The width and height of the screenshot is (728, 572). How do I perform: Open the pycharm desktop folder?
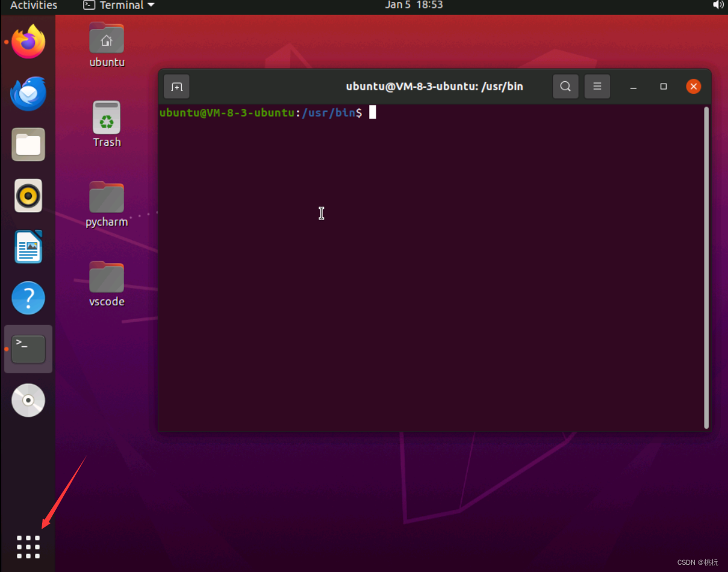click(106, 197)
